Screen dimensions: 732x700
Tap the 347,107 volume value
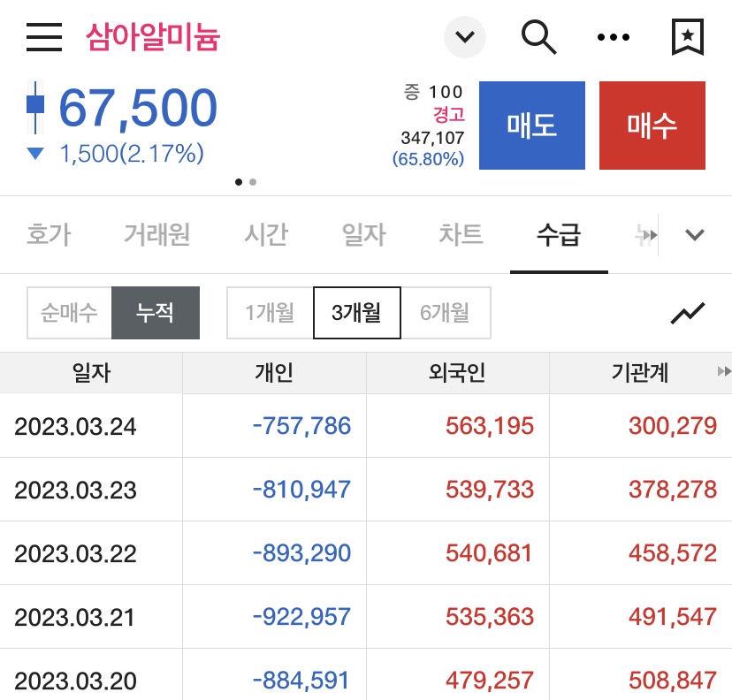pyautogui.click(x=432, y=138)
